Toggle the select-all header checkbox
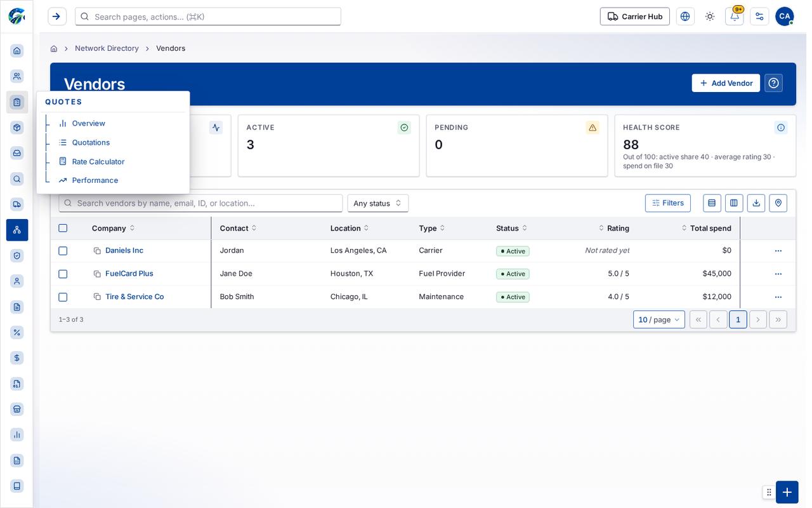Viewport: 812px width, 508px height. pyautogui.click(x=63, y=228)
